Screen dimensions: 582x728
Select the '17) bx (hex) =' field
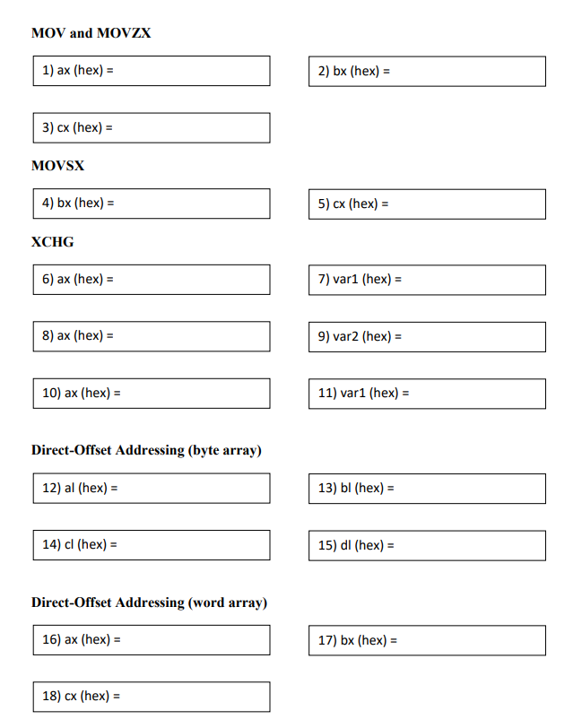tap(428, 640)
